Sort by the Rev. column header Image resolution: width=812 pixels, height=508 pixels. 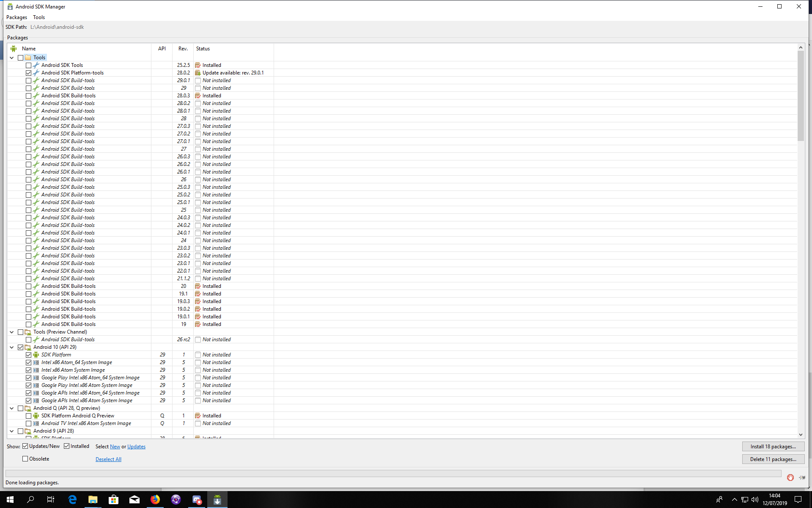tap(183, 49)
